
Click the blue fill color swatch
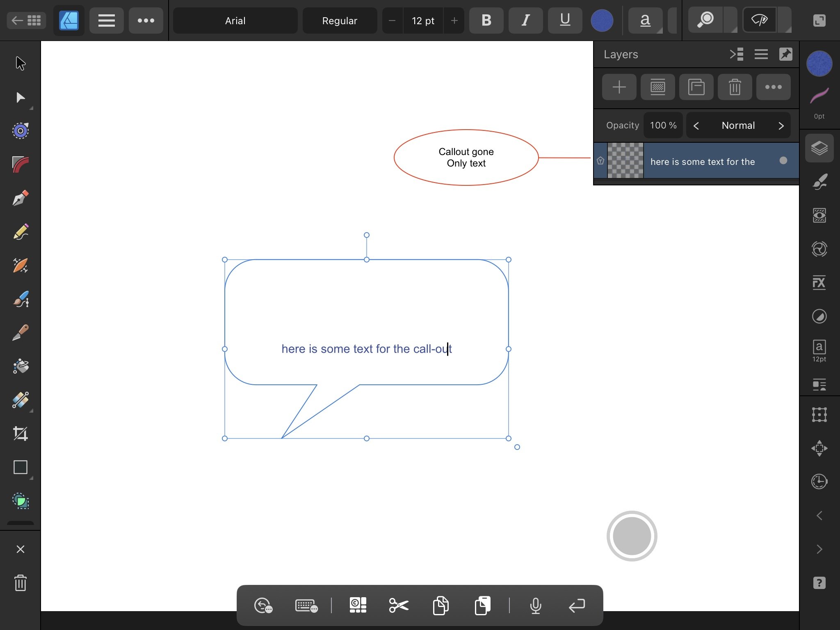tap(602, 21)
